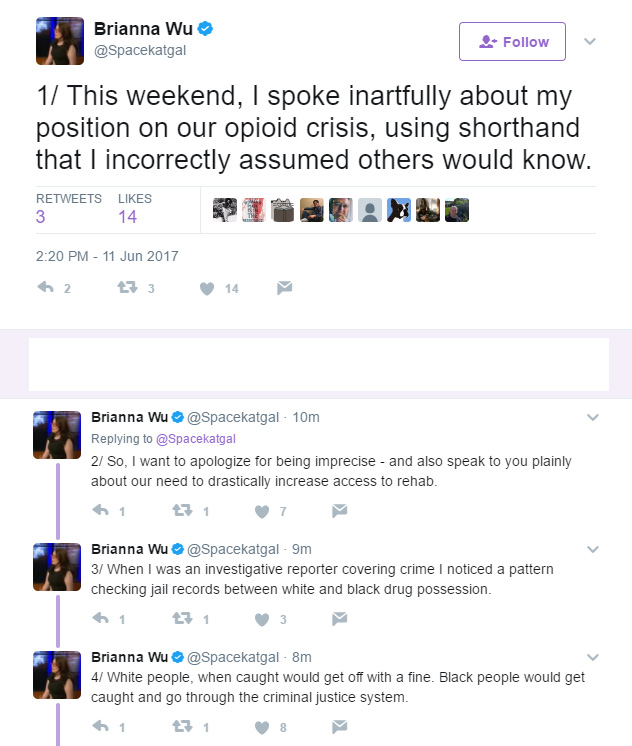This screenshot has width=632, height=746.
Task: Retweet the 4/ White people tweet
Action: tap(182, 726)
